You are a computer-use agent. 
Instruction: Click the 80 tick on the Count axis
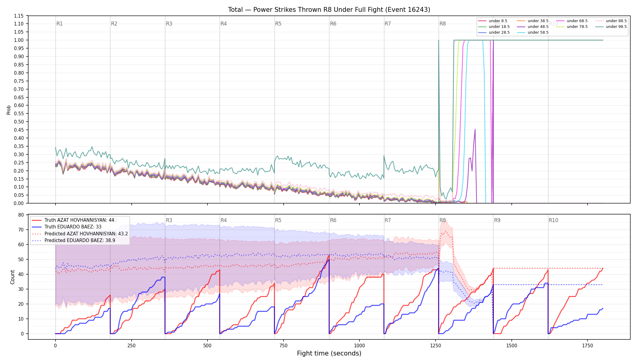tap(21, 215)
